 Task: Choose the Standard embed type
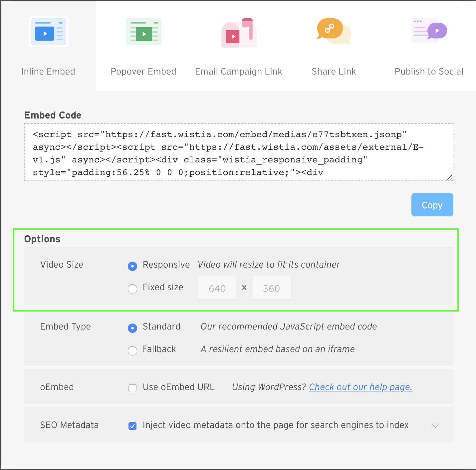coord(132,328)
